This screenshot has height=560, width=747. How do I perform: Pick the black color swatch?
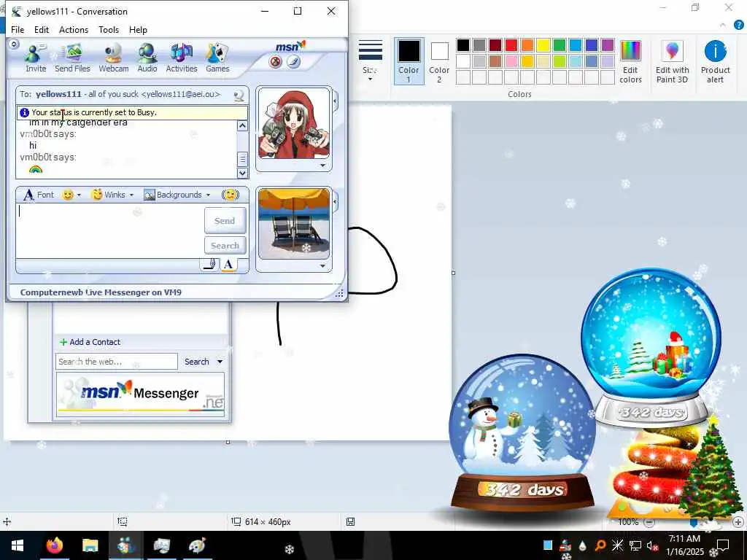point(462,45)
